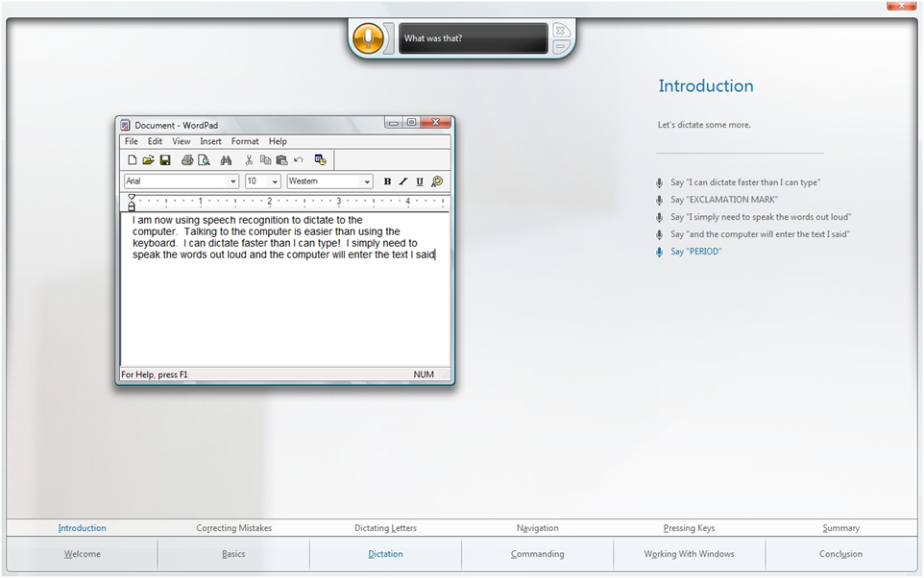Open the File menu in WordPad
924x578 pixels.
pos(131,141)
